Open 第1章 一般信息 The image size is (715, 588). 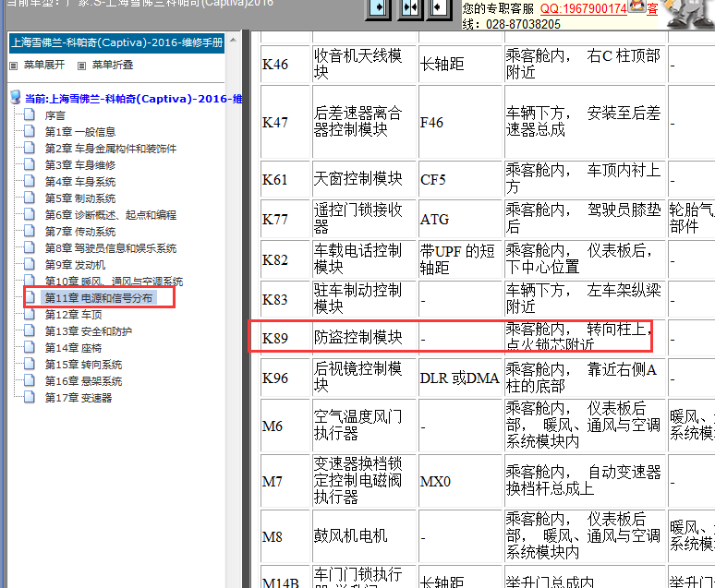[x=80, y=132]
